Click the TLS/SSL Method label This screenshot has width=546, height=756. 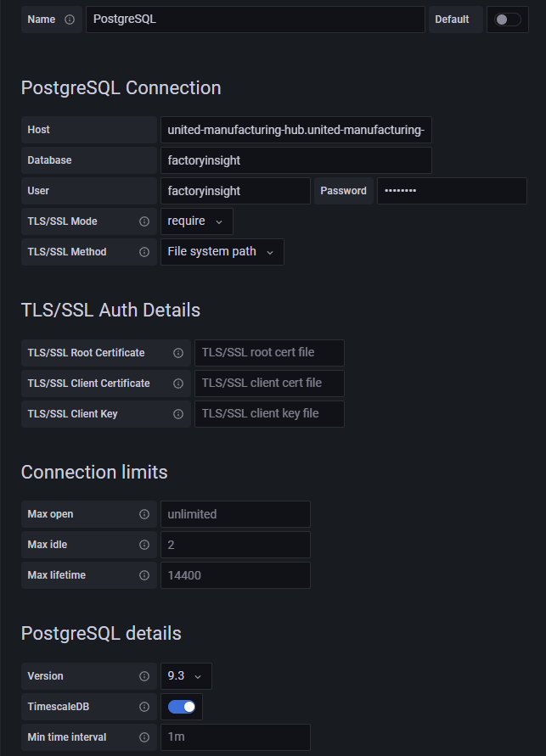pyautogui.click(x=67, y=252)
